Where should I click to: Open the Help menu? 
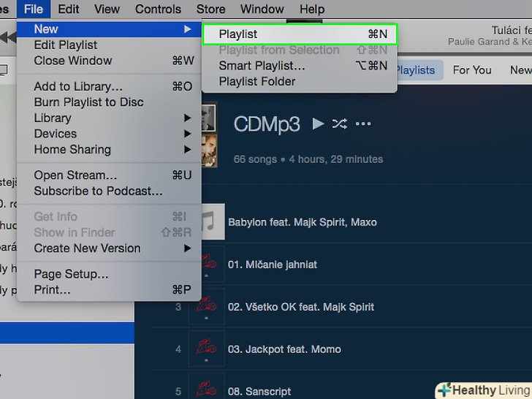pos(312,9)
